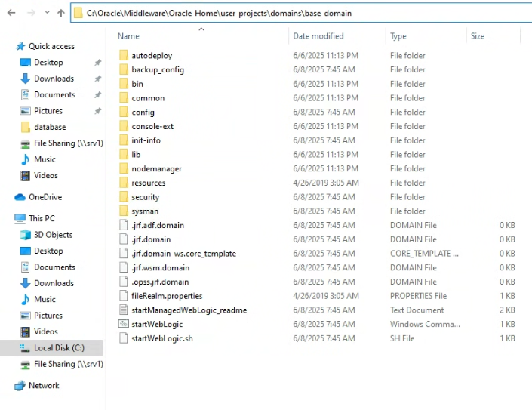Select the bin folder icon

tap(124, 84)
